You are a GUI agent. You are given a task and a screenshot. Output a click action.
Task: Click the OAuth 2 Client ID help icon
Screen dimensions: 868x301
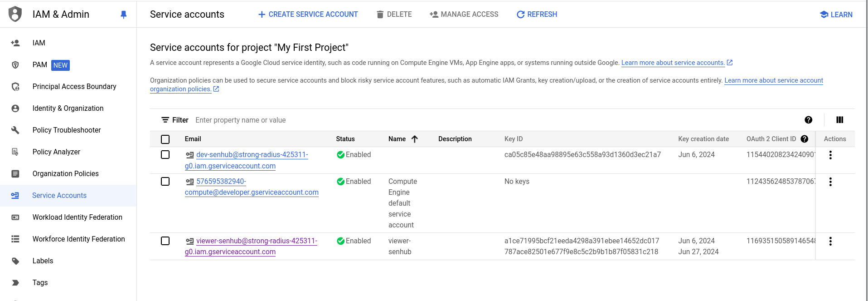805,139
